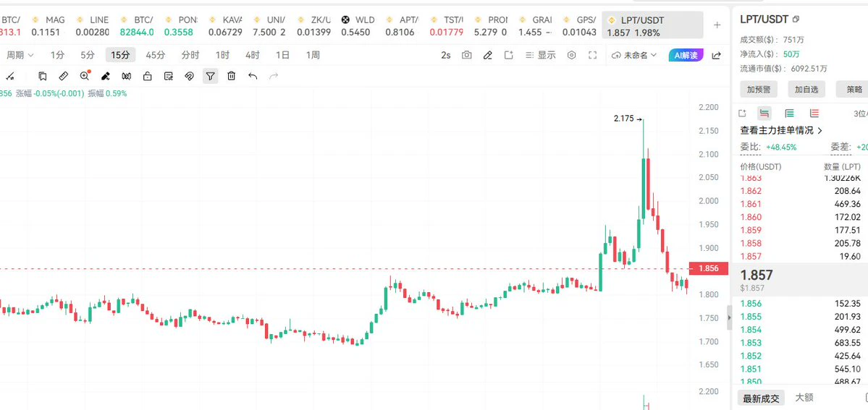Delete drawings with the trash icon
This screenshot has height=410, width=868.
(232, 77)
